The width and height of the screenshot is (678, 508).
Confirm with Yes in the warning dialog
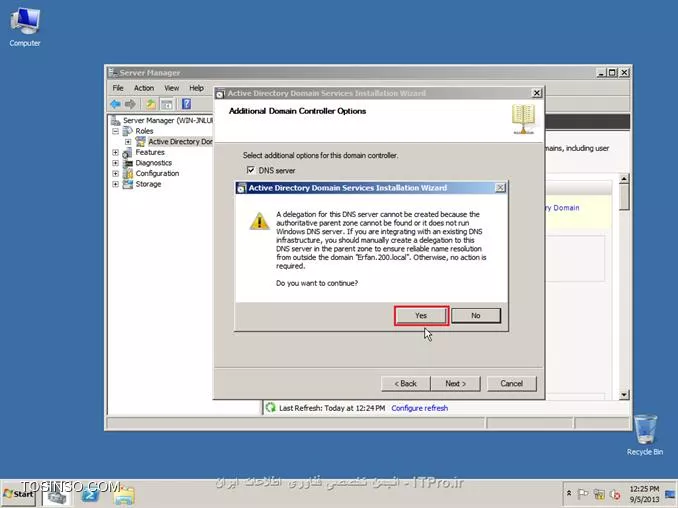click(421, 316)
